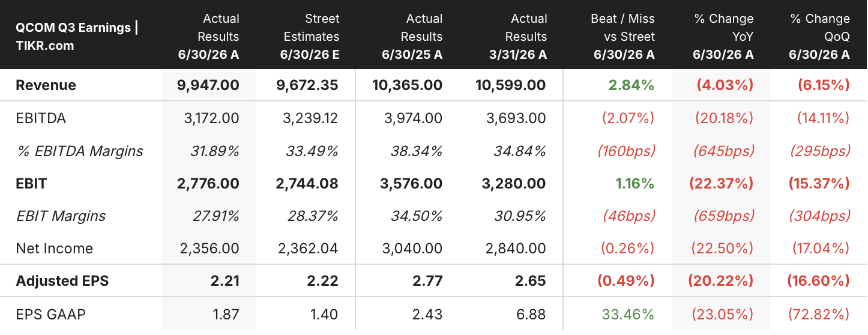Select the Revenue row label

pyautogui.click(x=46, y=85)
